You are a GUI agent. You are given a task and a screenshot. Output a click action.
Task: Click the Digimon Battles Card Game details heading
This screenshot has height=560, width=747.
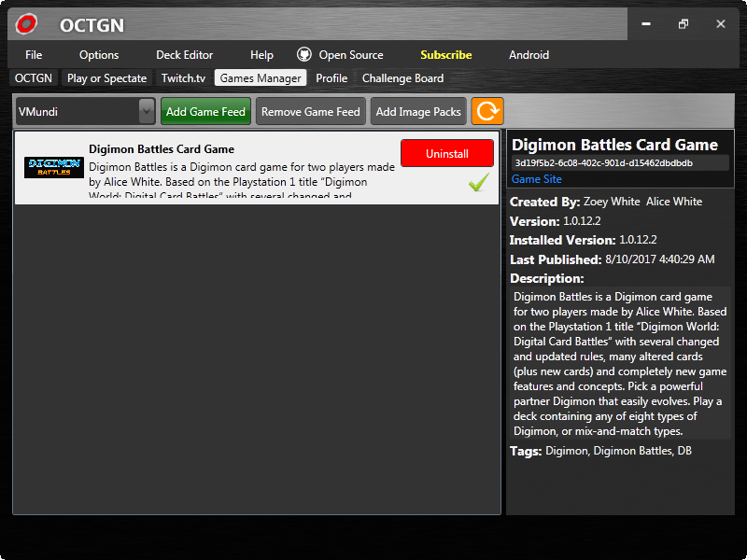[614, 145]
